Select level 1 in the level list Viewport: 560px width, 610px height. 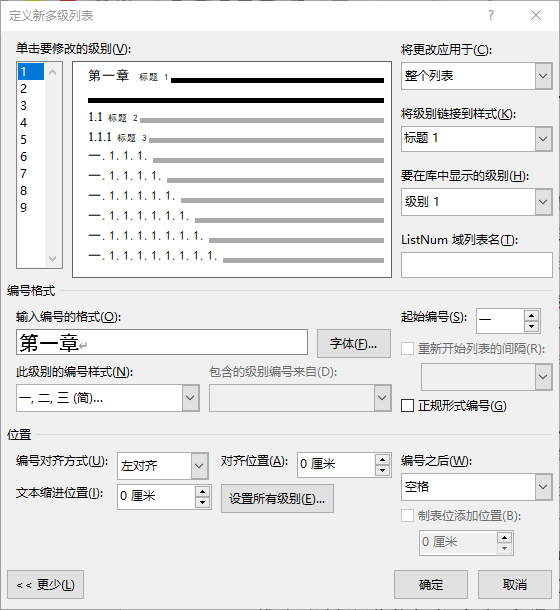pyautogui.click(x=31, y=72)
